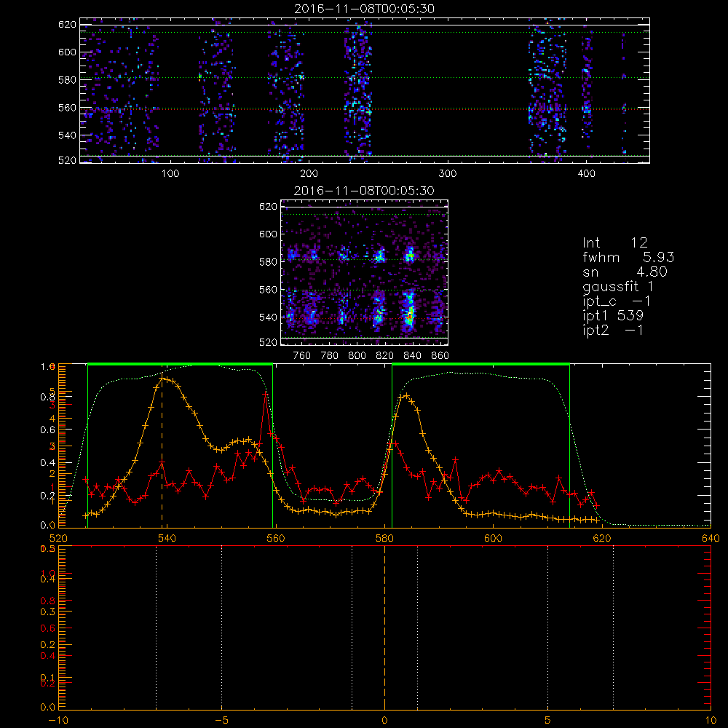Click the "sn 4.80" value line
728x728 pixels.
(625, 272)
